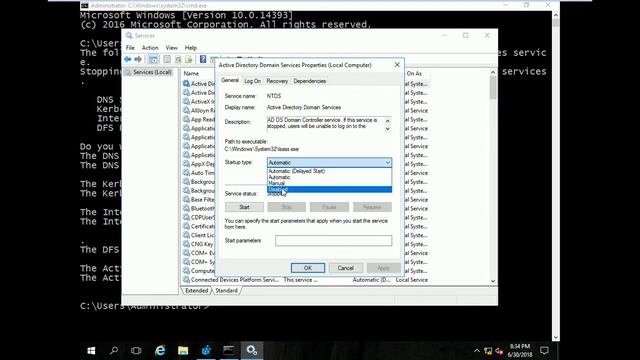Image resolution: width=640 pixels, height=360 pixels.
Task: Choose Disabled startup option
Action: 329,189
